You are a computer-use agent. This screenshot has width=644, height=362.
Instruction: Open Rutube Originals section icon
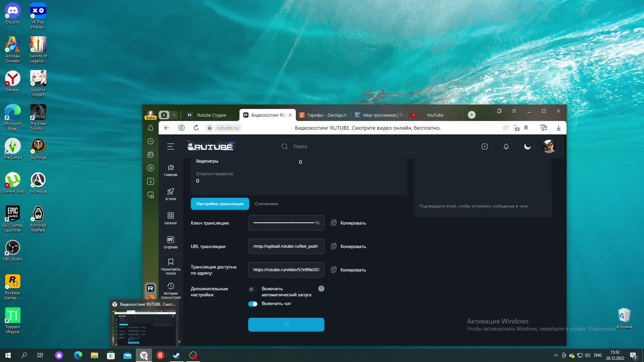(x=170, y=242)
